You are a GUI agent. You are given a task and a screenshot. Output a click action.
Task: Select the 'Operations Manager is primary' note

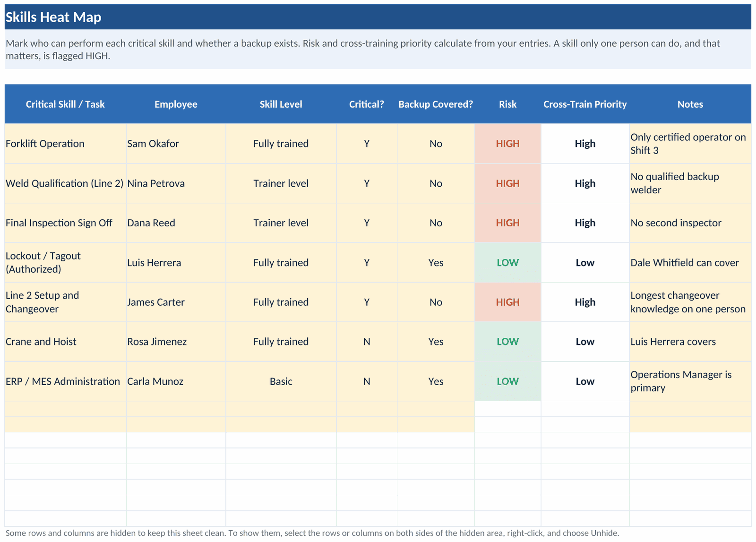tap(690, 381)
